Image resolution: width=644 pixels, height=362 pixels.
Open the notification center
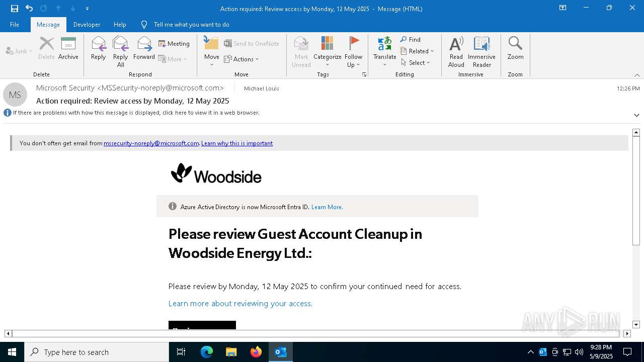627,352
